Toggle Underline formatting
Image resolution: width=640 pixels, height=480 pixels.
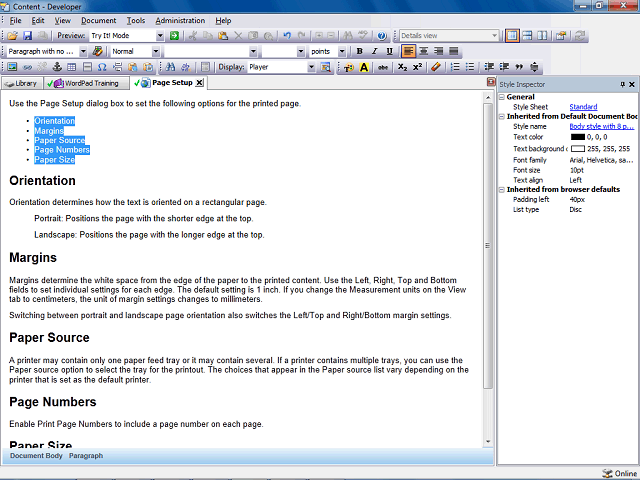pyautogui.click(x=389, y=51)
